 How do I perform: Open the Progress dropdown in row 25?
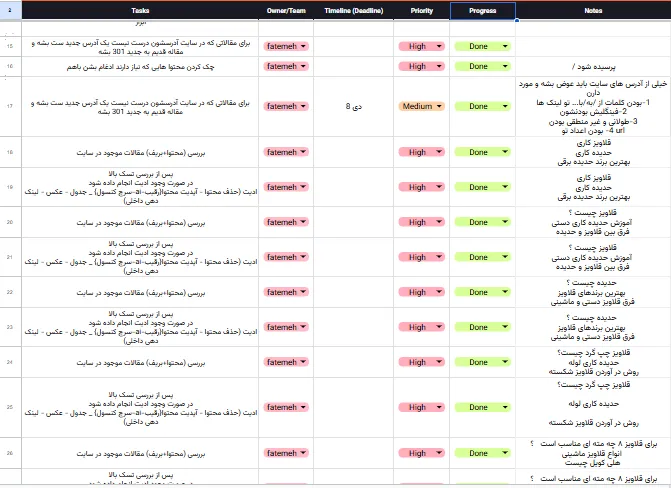pos(482,408)
